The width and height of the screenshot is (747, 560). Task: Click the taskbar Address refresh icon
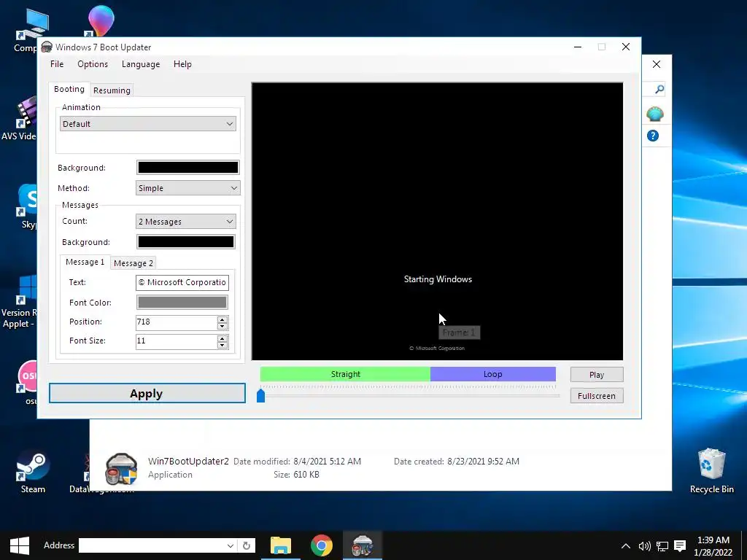(x=247, y=545)
